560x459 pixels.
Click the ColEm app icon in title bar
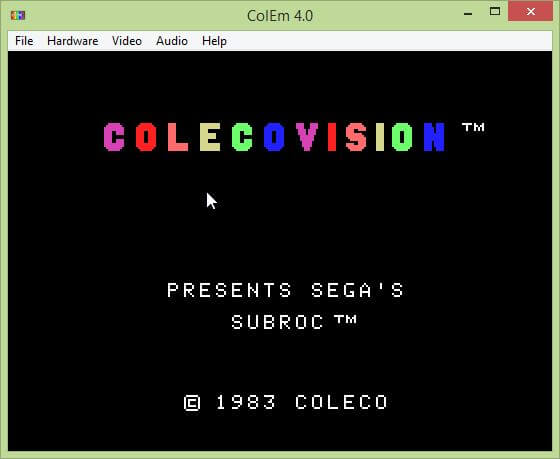tap(18, 15)
